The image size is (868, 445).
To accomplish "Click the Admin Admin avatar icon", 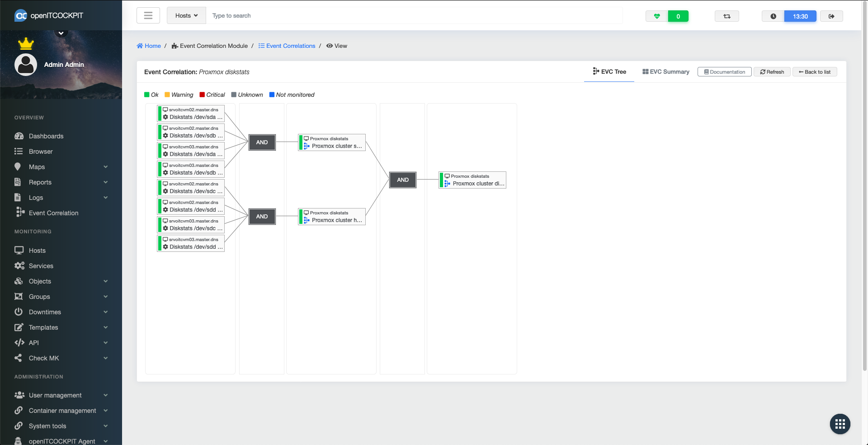I will pyautogui.click(x=26, y=65).
